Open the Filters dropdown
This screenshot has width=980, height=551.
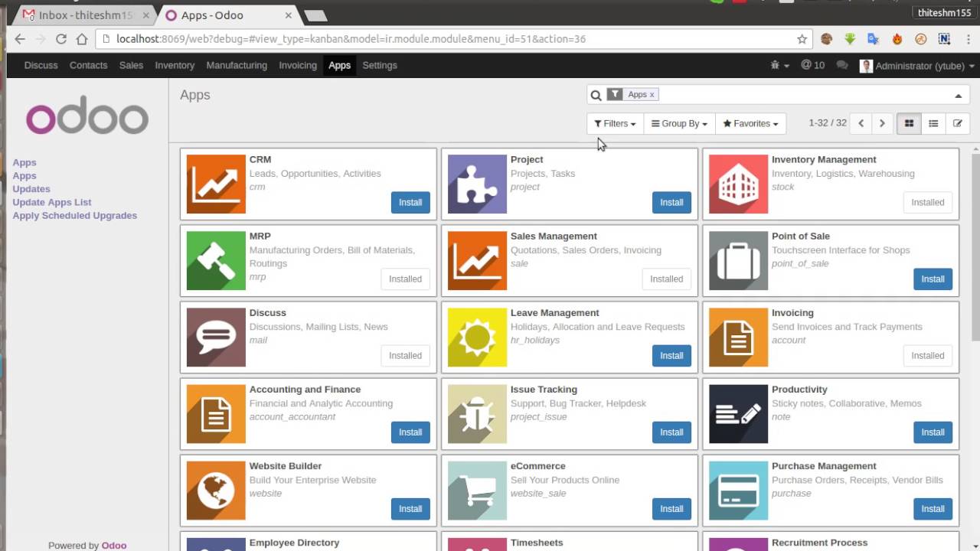(x=616, y=123)
